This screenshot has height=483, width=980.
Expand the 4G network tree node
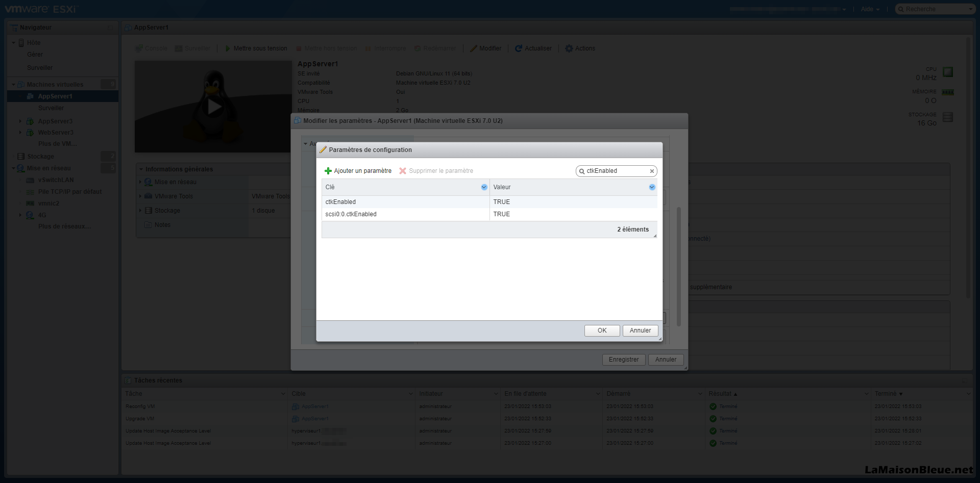point(20,215)
